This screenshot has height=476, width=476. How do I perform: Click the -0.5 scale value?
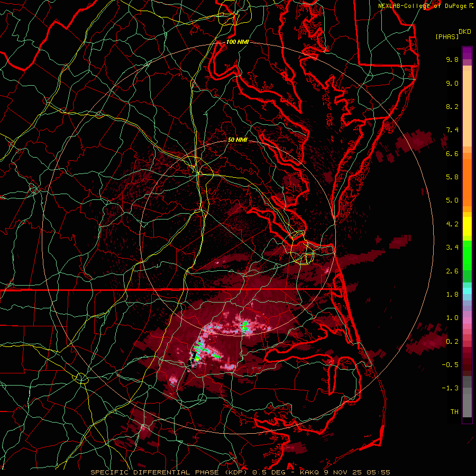coord(450,365)
